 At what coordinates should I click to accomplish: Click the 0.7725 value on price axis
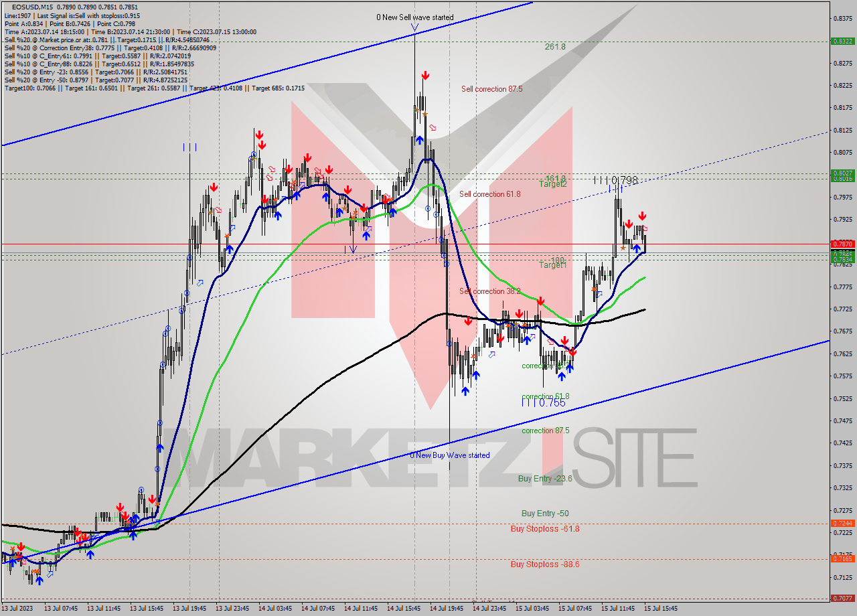pos(843,309)
